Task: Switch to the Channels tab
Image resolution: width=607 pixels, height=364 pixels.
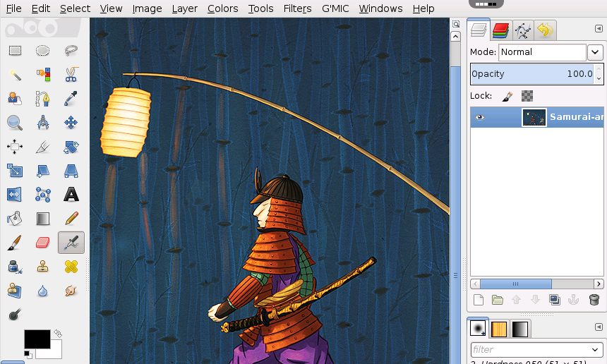Action: [500, 30]
